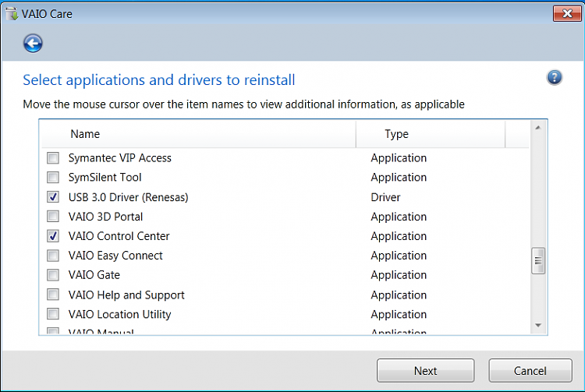Sort by the Name column header

click(198, 134)
